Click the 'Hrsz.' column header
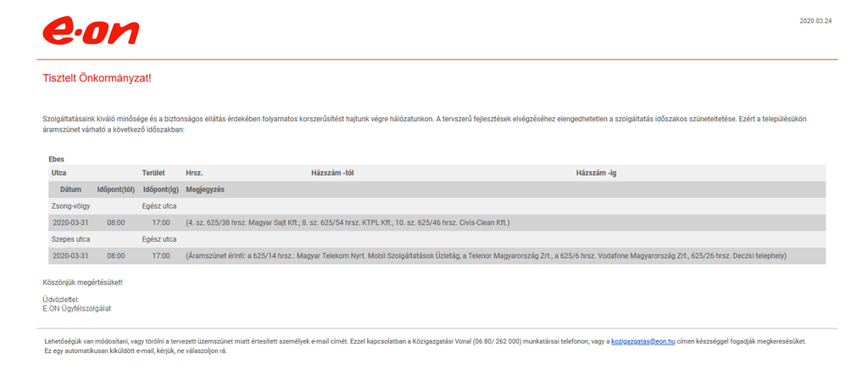The height and width of the screenshot is (375, 868). pyautogui.click(x=194, y=173)
